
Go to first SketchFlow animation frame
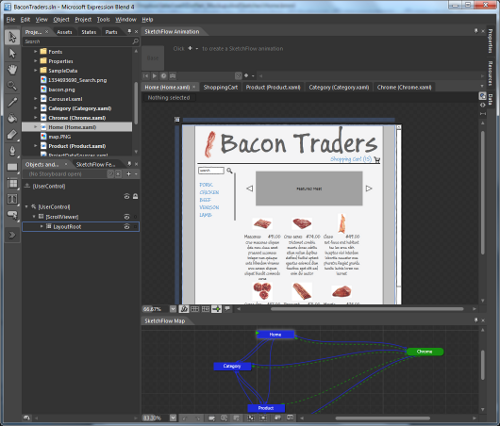click(x=146, y=76)
